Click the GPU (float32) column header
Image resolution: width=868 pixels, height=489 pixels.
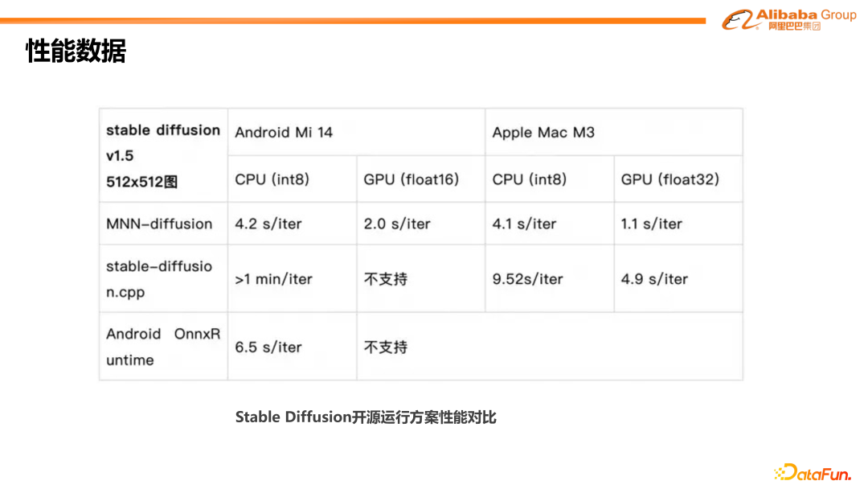[670, 179]
